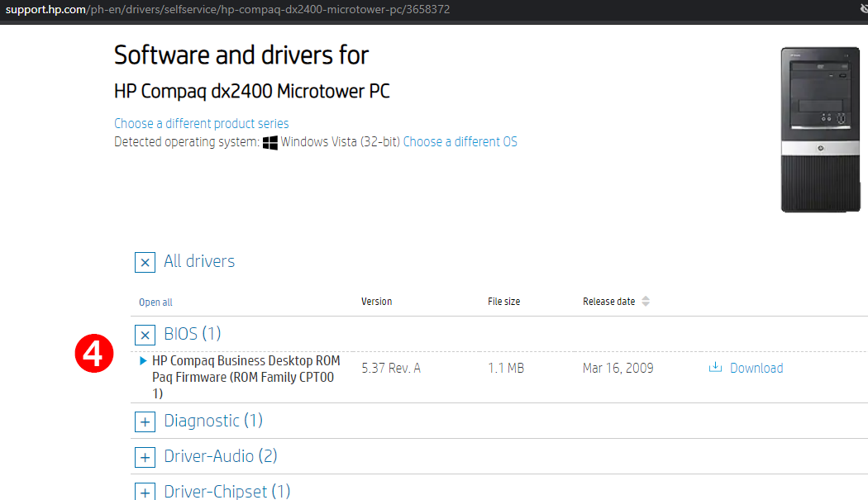Click the HP Compaq dx2400 Microtower PC heading
Viewport: 868px width, 500px height.
252,92
